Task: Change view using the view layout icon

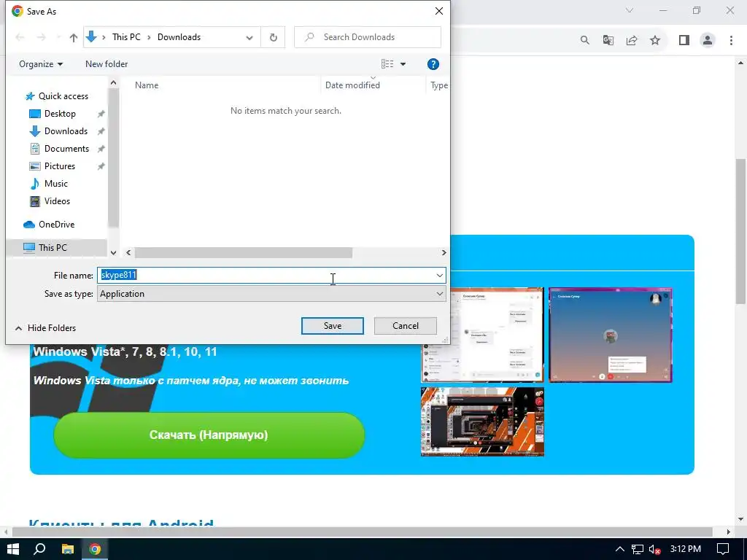Action: [x=387, y=64]
